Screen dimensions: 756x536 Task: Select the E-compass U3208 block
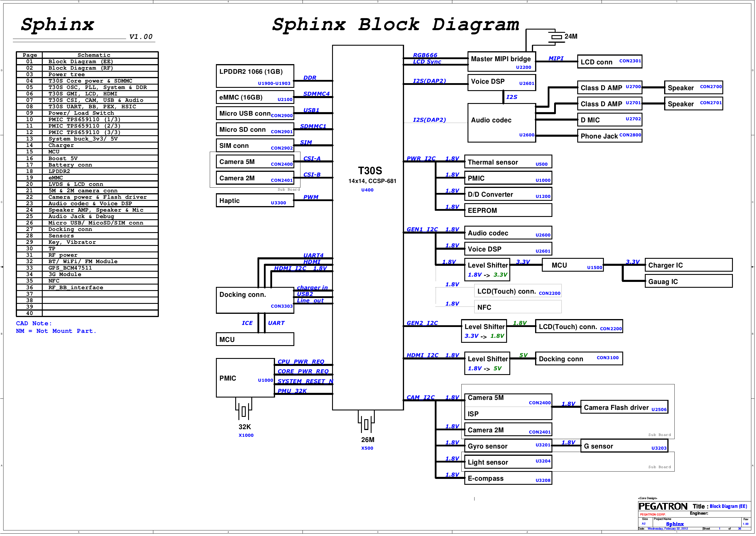[x=508, y=479]
